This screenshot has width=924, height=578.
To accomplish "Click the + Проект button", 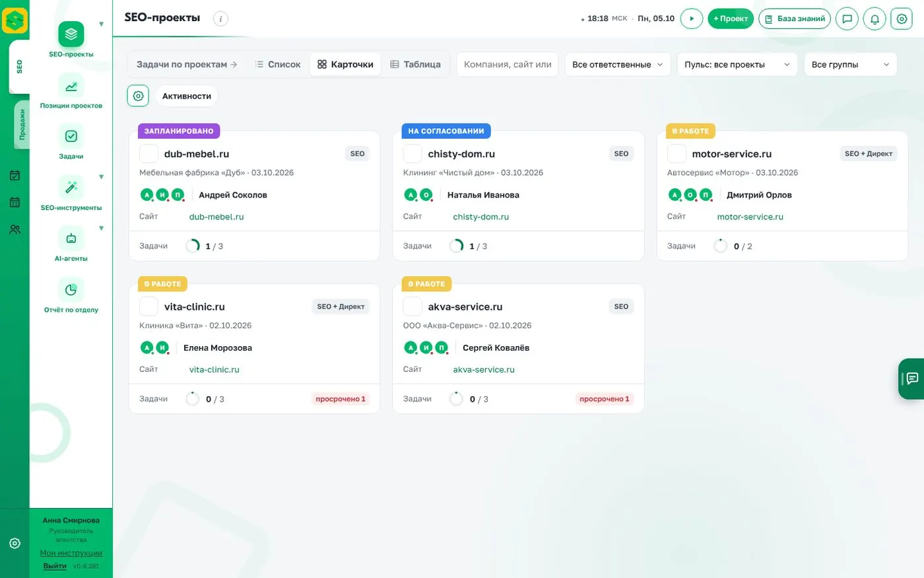I will point(731,18).
